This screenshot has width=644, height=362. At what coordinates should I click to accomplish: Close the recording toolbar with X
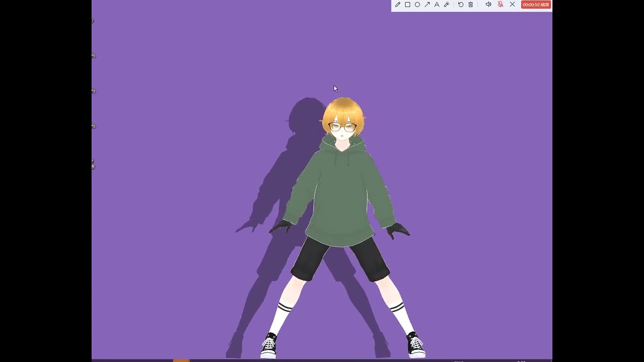[512, 5]
